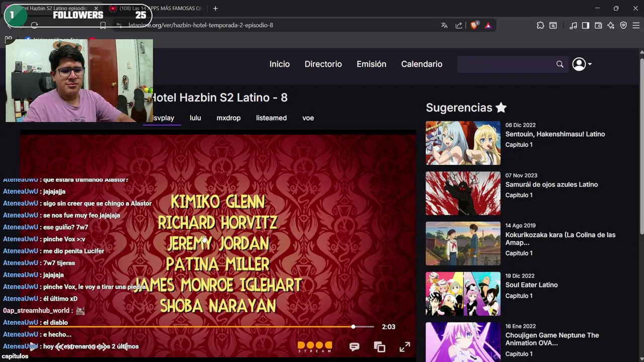Open the browser hamburger main menu
The image size is (644, 362).
[636, 25]
